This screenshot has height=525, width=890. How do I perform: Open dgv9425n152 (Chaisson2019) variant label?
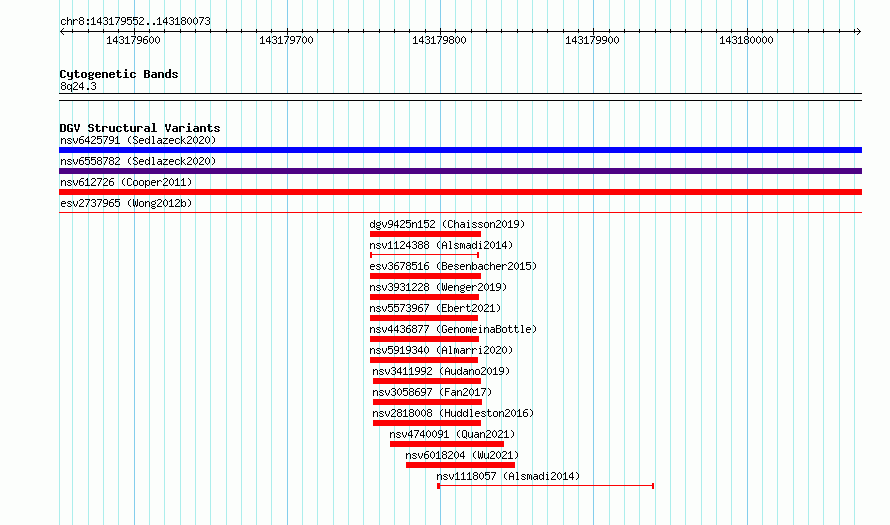coord(447,224)
